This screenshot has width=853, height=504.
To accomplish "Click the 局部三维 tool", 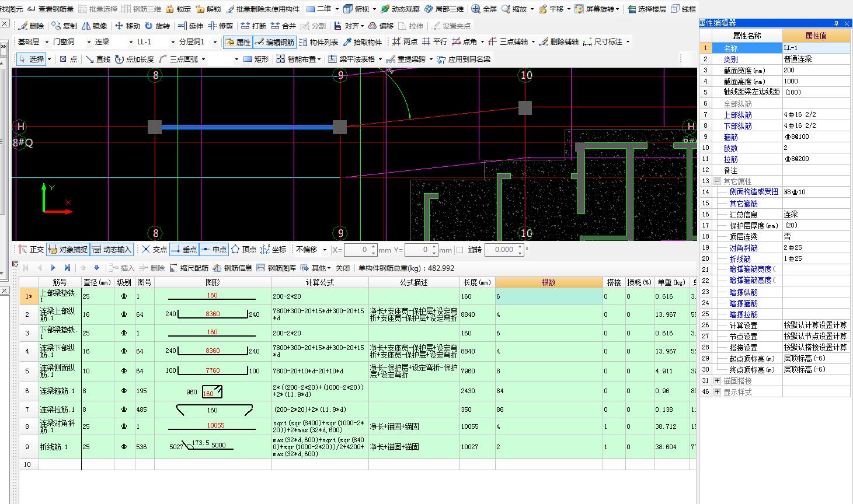I will [444, 9].
